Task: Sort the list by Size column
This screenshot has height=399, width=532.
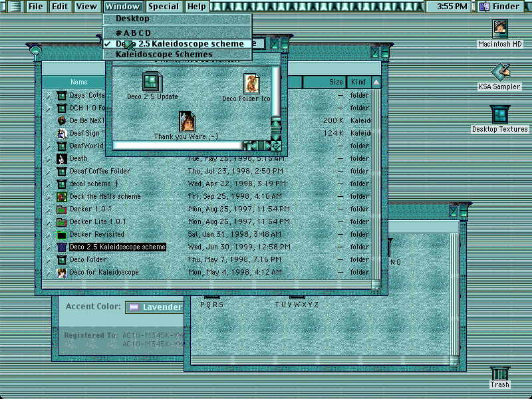Action: pyautogui.click(x=324, y=82)
